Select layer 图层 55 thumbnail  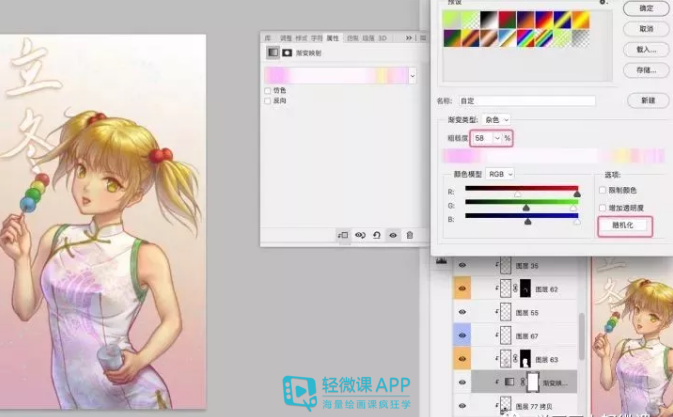point(506,312)
